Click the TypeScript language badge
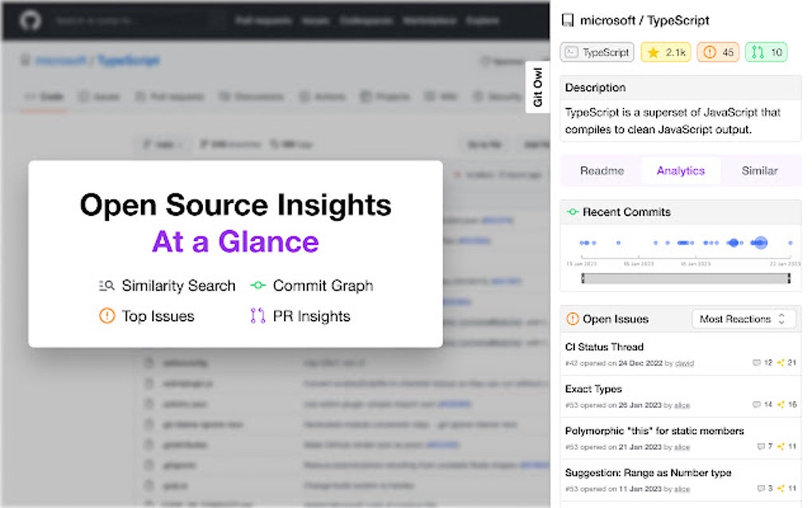The image size is (812, 508). 597,53
